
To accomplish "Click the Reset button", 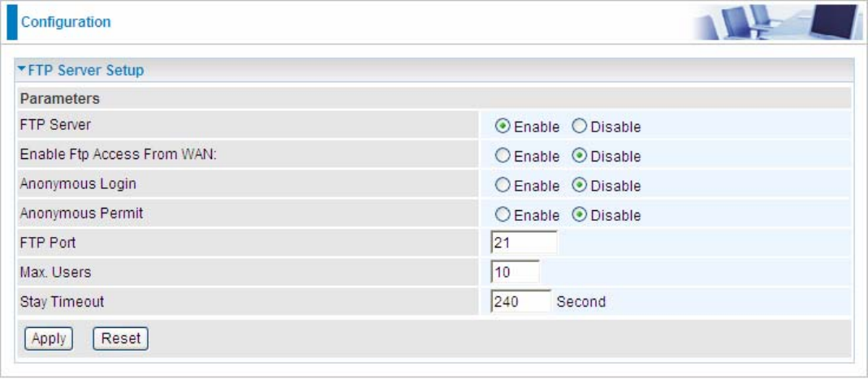I will (x=121, y=338).
